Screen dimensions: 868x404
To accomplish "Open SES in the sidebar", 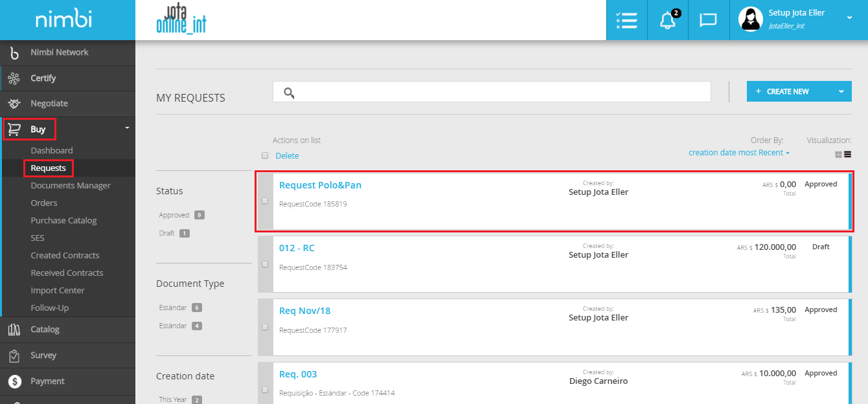I will (38, 238).
